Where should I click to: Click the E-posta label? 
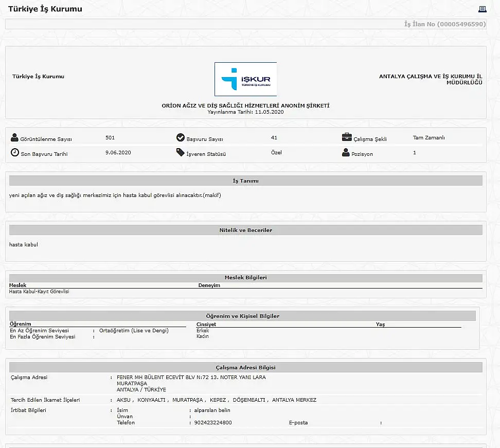(298, 423)
